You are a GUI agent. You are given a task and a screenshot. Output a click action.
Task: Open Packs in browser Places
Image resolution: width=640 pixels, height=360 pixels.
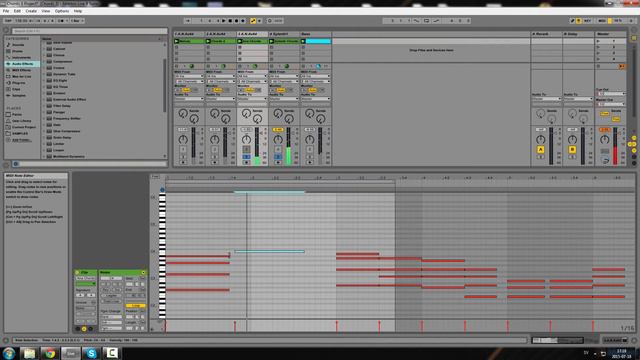pos(17,115)
